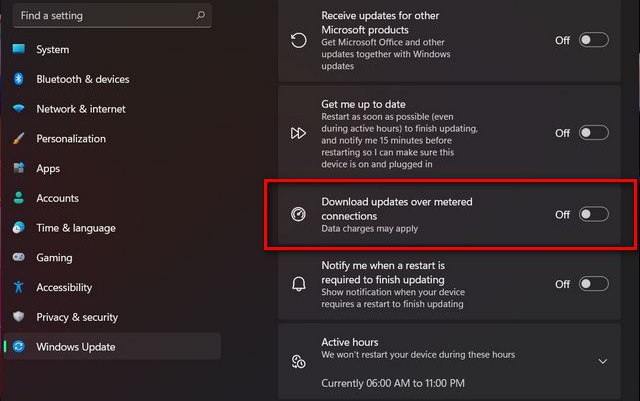Open the Apps settings page
Image resolution: width=640 pixels, height=401 pixels.
point(48,168)
